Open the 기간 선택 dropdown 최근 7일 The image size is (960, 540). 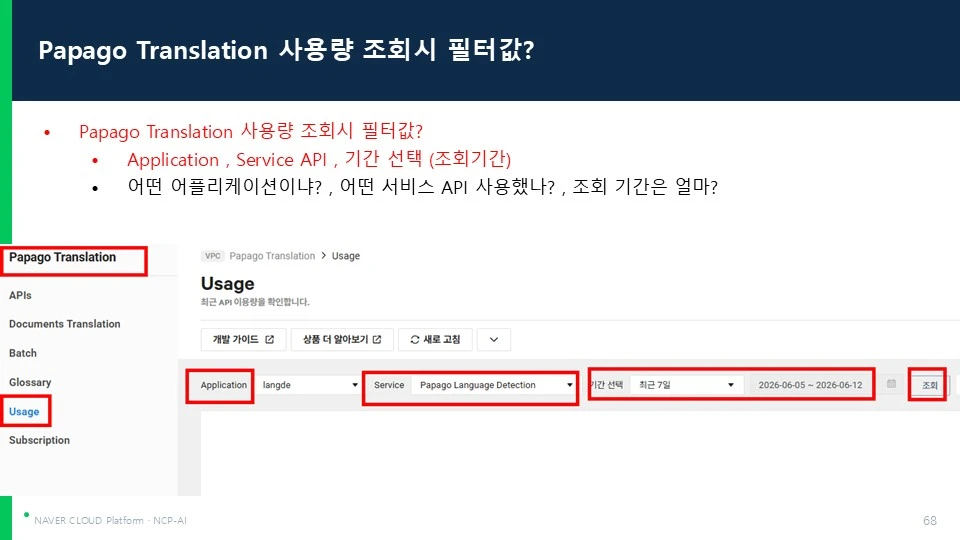click(x=686, y=385)
